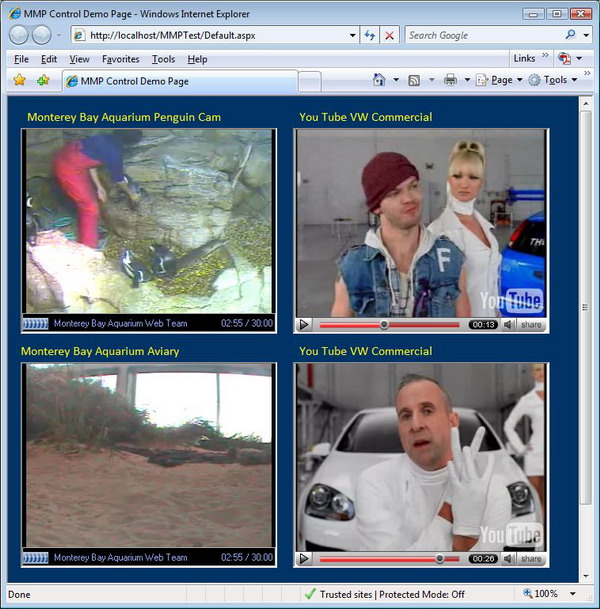Open the Print options dropdown arrow
The width and height of the screenshot is (600, 609).
coord(468,80)
